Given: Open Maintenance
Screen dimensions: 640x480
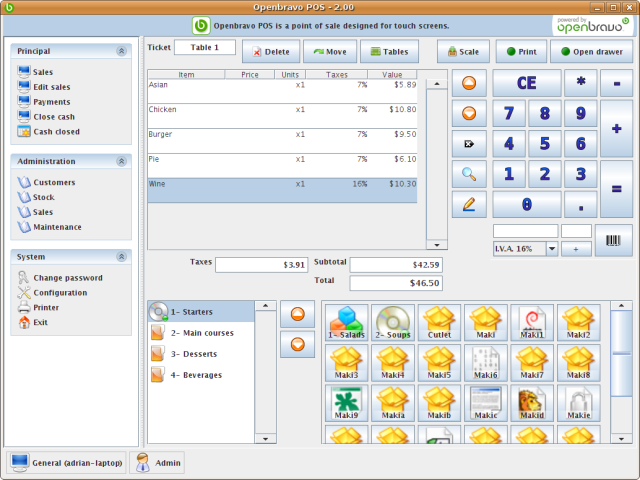Looking at the screenshot, I should [49, 227].
